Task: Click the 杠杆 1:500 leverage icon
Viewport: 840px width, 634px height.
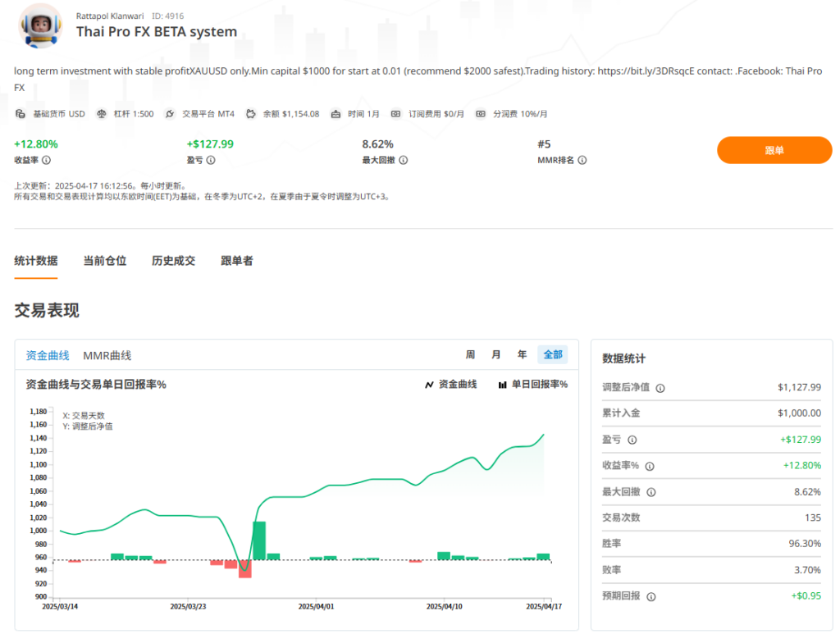Action: 102,114
